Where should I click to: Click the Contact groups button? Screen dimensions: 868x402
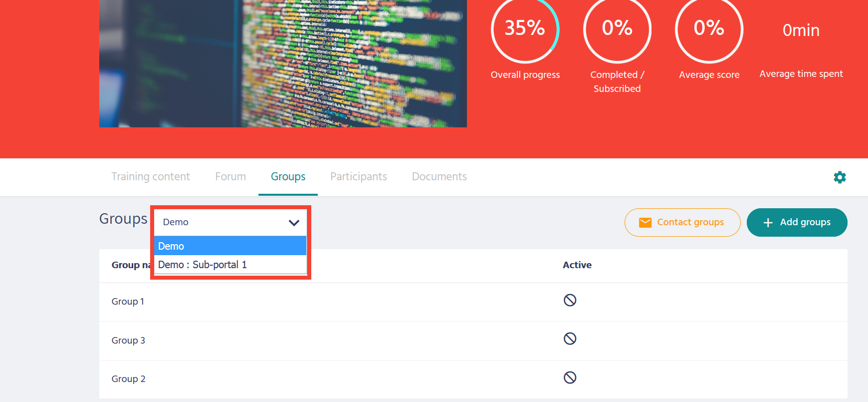[x=689, y=222]
